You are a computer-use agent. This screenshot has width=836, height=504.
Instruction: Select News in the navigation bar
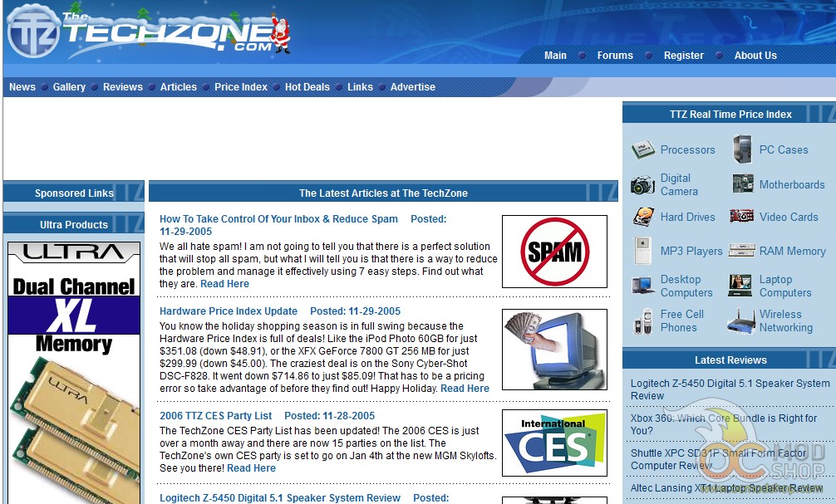point(22,87)
